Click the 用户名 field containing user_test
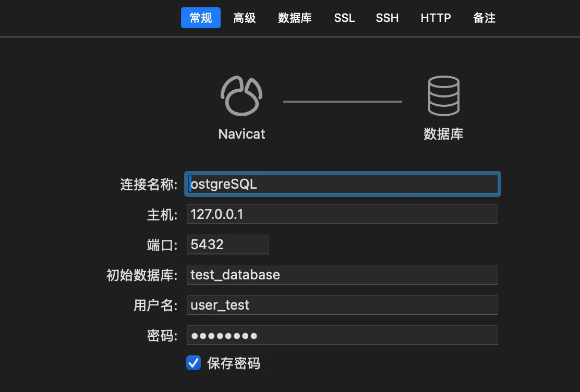580x392 pixels. pos(342,305)
